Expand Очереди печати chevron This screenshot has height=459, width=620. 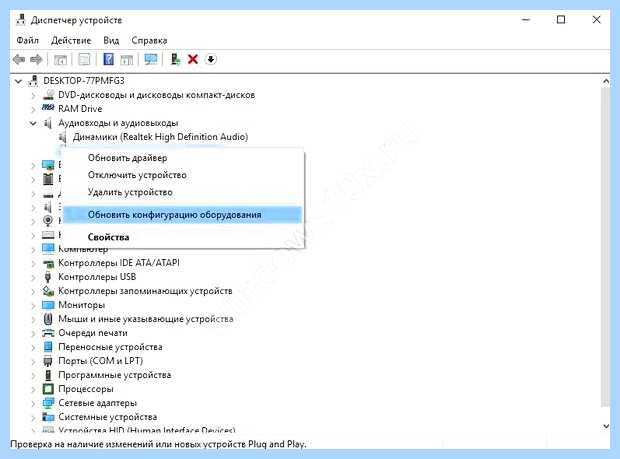point(34,334)
